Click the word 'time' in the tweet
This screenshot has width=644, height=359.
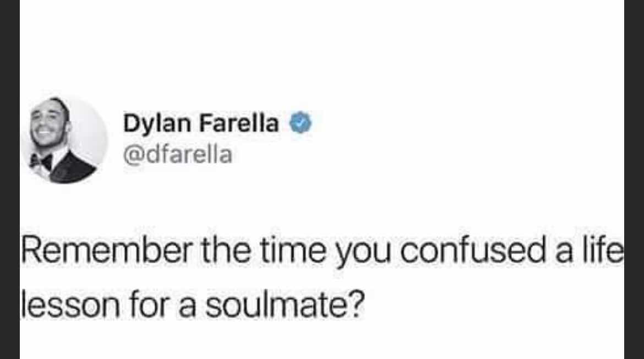(x=294, y=251)
